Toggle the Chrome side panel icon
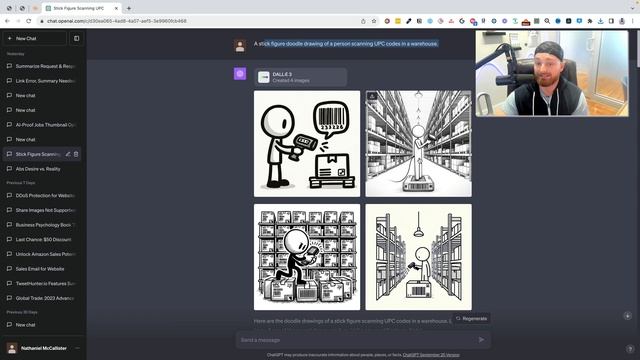Viewport: 640px width, 360px height. click(611, 21)
